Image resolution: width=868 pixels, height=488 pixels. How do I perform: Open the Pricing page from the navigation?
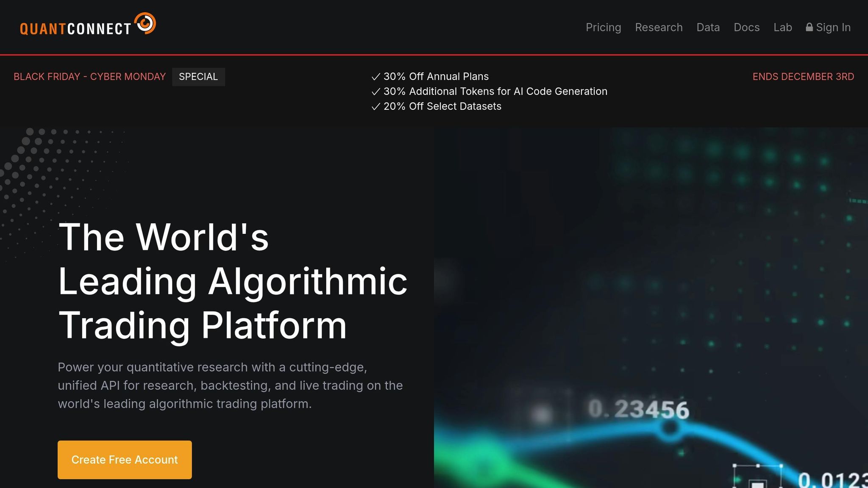coord(603,27)
